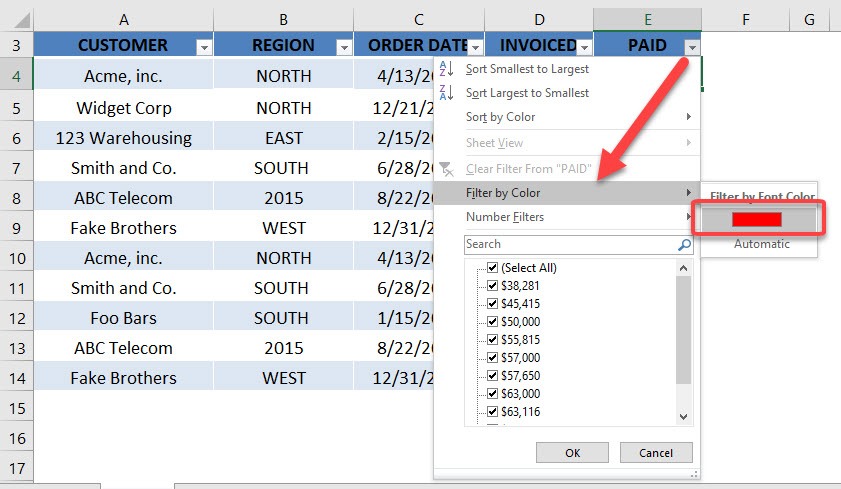Uncheck the (Select All) checkbox
The height and width of the screenshot is (489, 841).
point(492,267)
